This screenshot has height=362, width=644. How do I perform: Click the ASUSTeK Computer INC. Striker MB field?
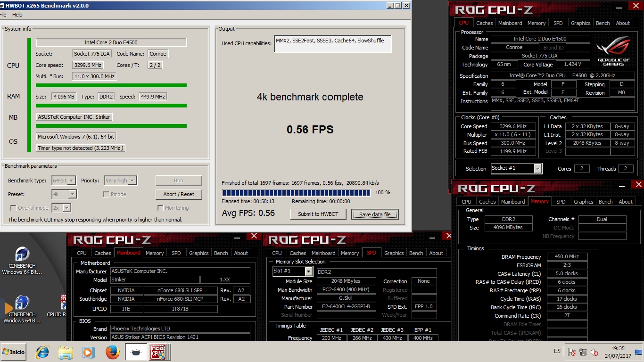[x=74, y=117]
